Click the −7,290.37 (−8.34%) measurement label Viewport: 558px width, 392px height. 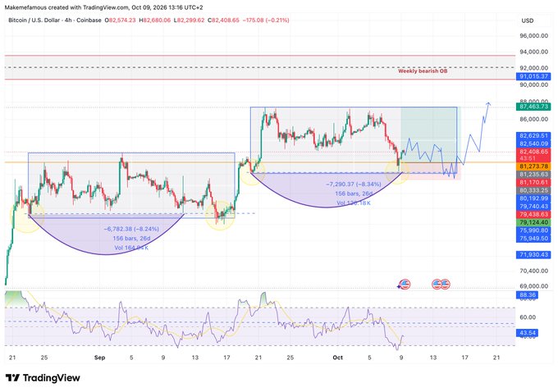[x=354, y=185]
